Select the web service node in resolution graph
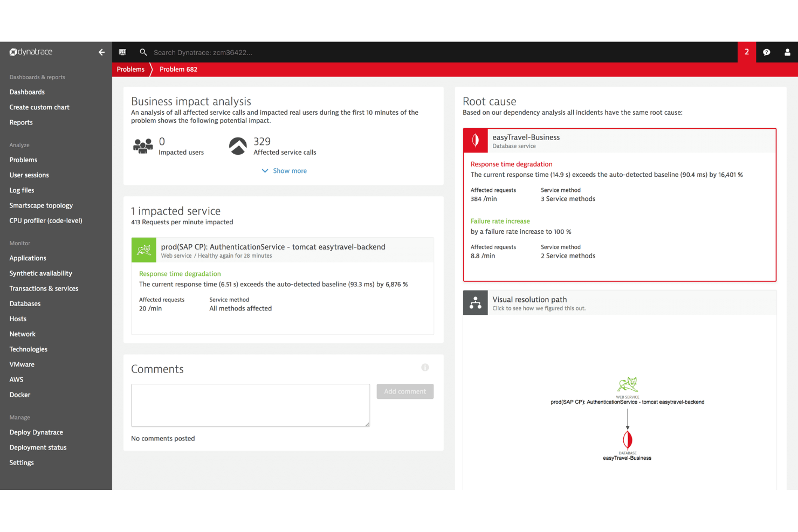 (628, 385)
